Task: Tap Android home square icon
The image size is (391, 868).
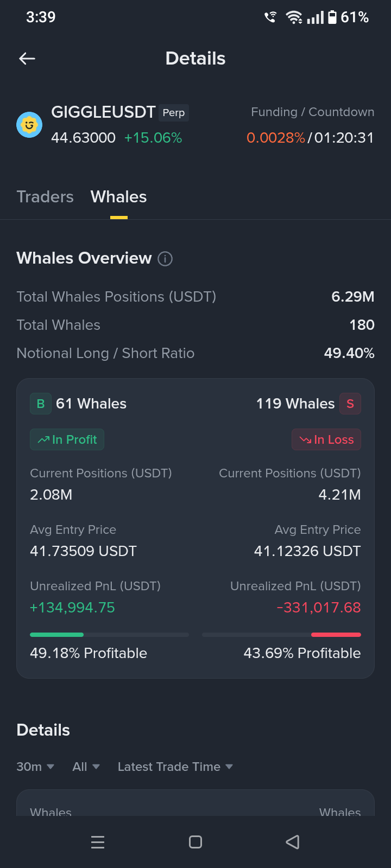Action: pos(195,842)
